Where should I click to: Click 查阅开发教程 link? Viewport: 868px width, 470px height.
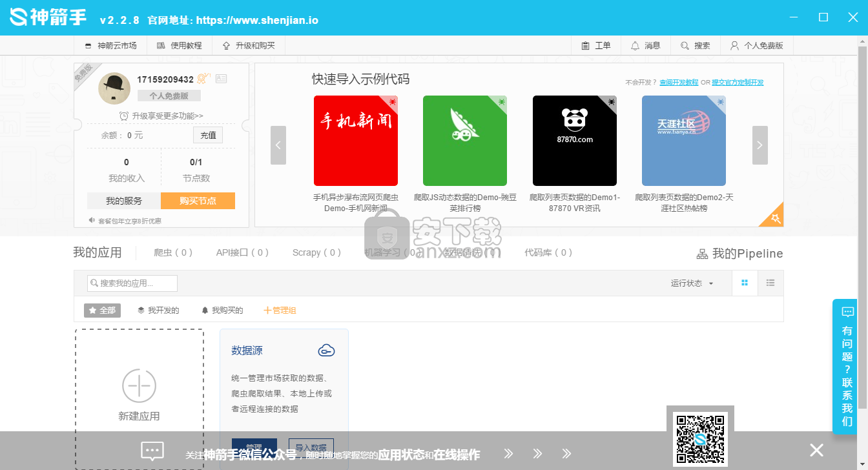[679, 83]
